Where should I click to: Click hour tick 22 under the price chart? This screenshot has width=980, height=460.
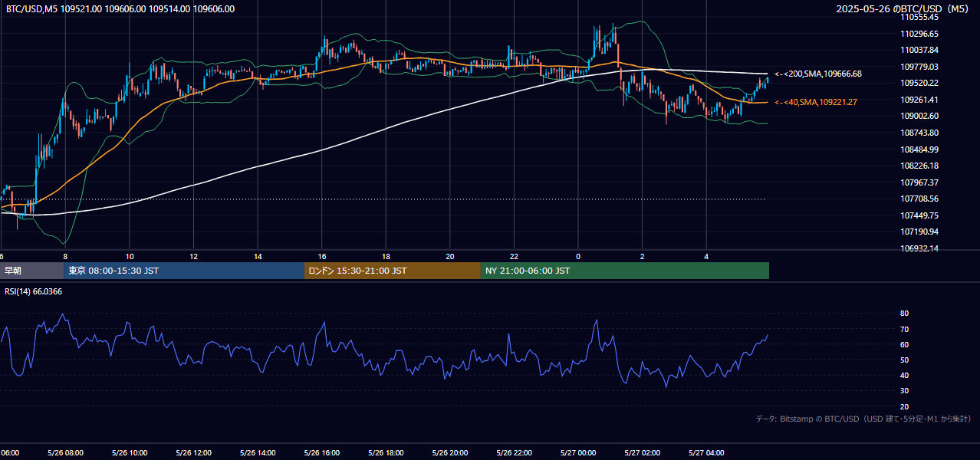(514, 256)
